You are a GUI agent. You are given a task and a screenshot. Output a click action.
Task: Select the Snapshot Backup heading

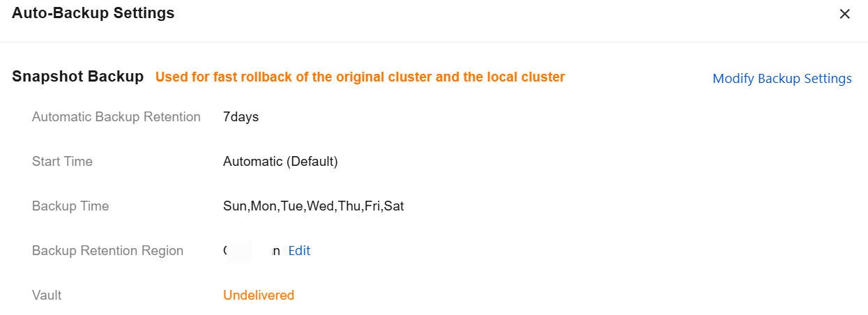(x=77, y=77)
